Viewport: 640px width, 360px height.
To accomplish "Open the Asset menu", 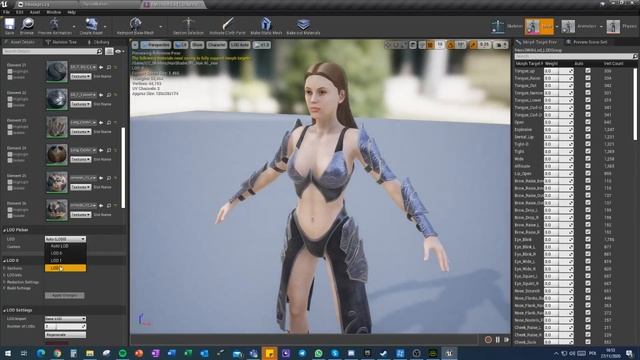I will coord(35,12).
